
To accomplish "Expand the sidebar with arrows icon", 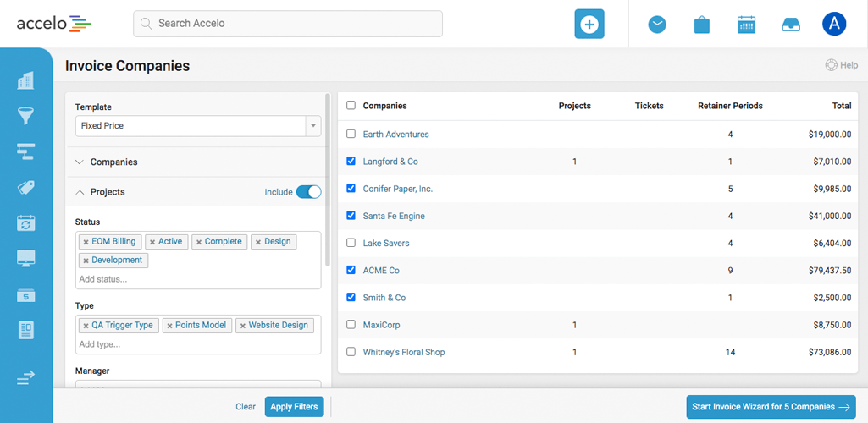I will coord(25,378).
